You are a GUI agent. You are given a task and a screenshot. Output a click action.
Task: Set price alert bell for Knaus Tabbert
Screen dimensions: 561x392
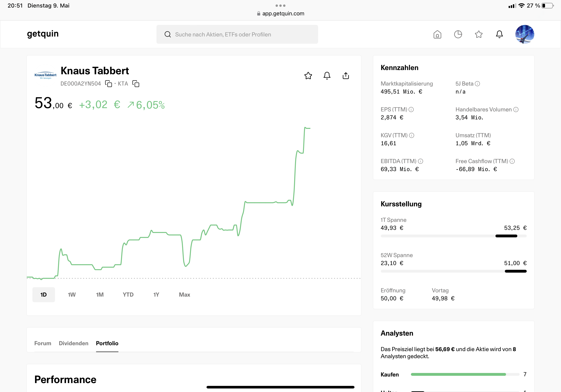click(327, 76)
